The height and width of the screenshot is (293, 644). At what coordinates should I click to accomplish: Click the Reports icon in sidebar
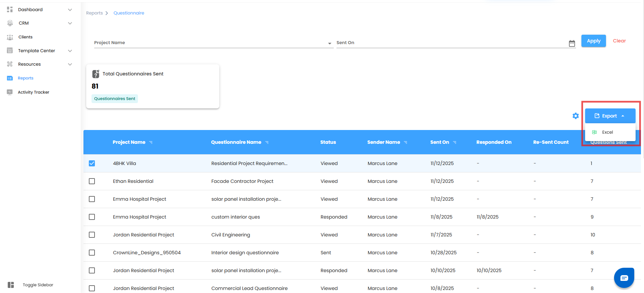point(10,78)
